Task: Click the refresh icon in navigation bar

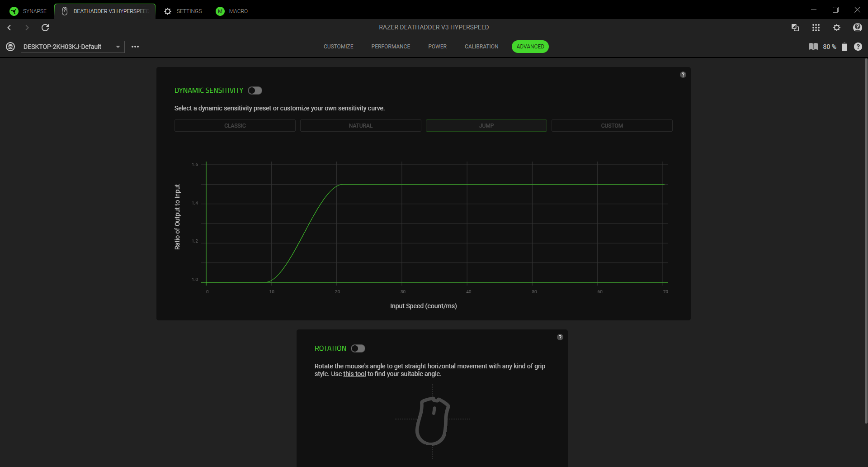Action: click(x=45, y=28)
